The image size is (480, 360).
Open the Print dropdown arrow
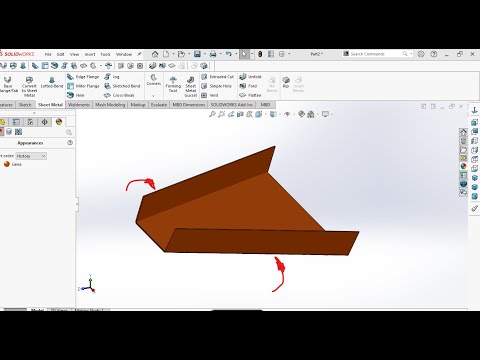(x=220, y=54)
